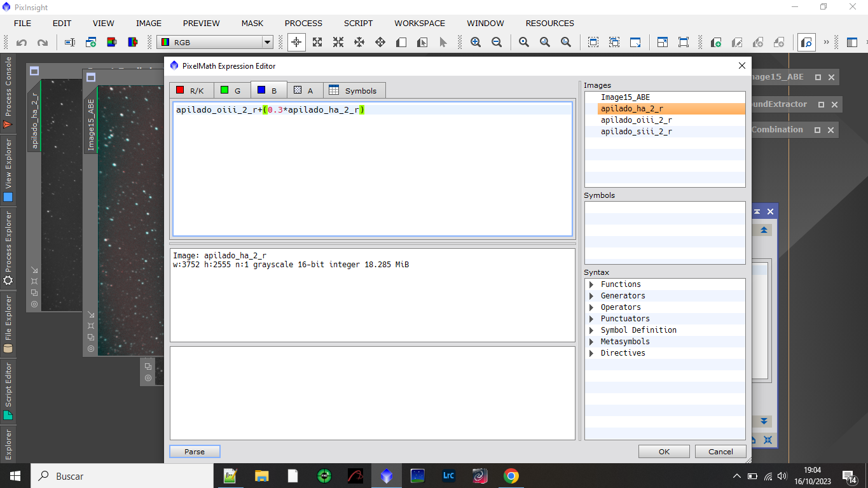Switch to the G expression tab

(231, 90)
